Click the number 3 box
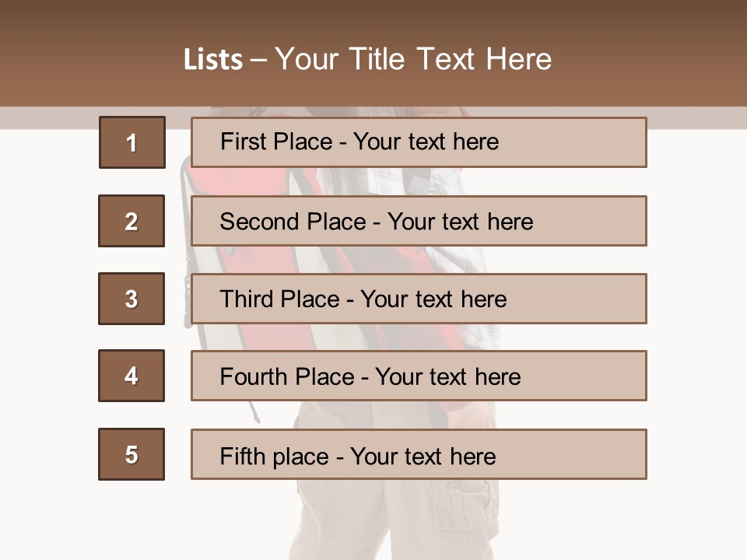 [x=132, y=299]
